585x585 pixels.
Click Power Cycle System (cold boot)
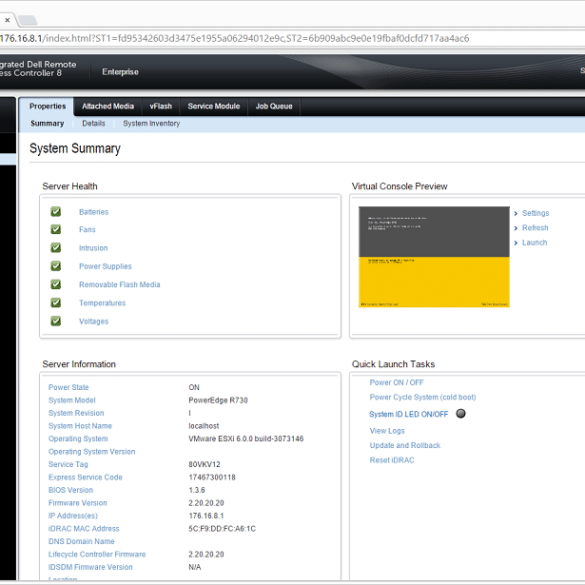tap(423, 397)
